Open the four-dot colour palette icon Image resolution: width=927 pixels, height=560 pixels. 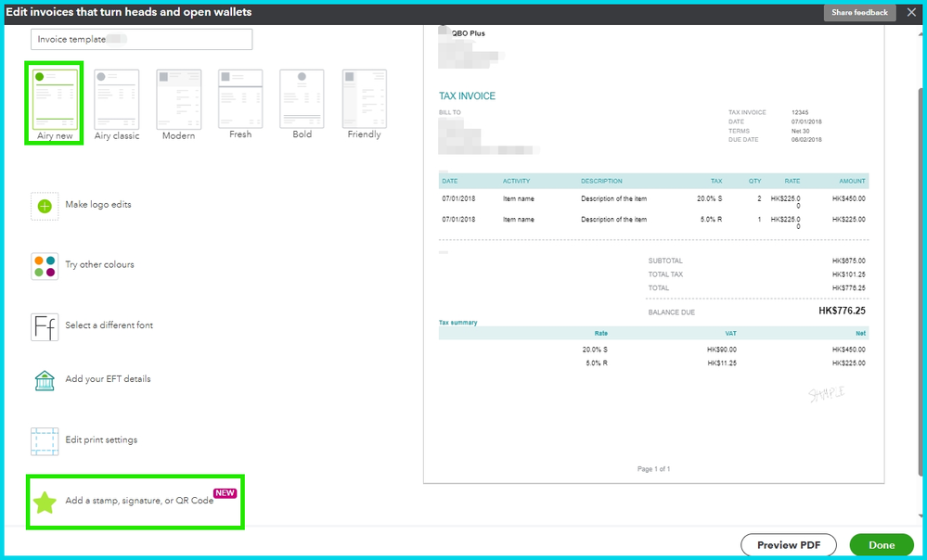coord(45,266)
